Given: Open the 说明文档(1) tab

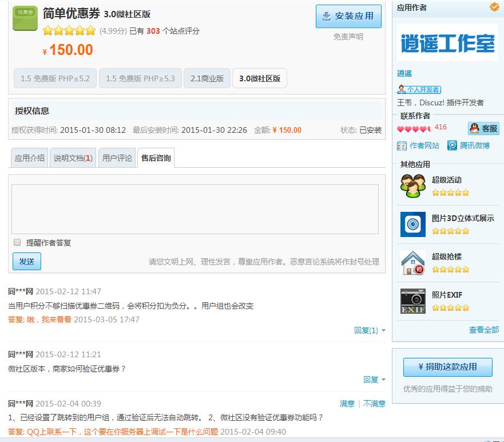Looking at the screenshot, I should 72,157.
